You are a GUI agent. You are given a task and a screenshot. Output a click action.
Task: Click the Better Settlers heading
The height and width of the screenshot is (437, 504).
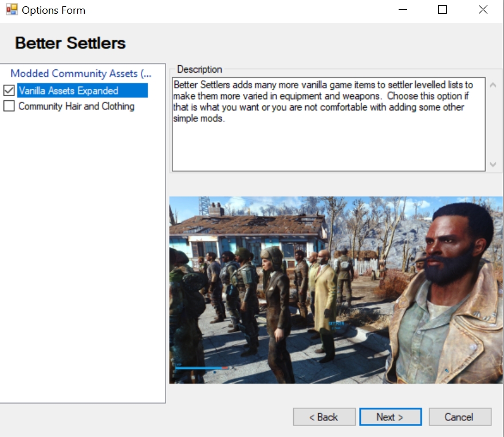coord(70,43)
